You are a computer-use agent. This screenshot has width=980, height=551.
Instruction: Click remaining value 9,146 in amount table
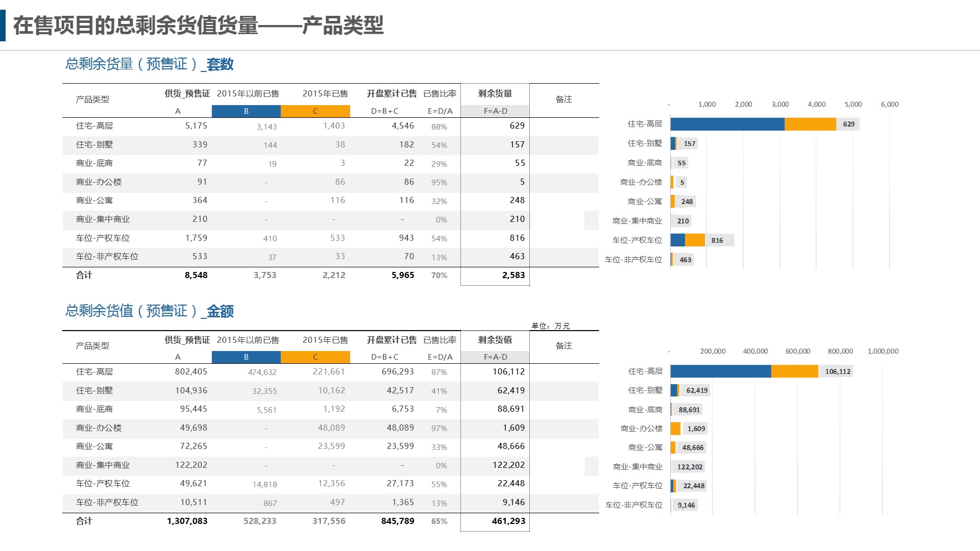(513, 502)
